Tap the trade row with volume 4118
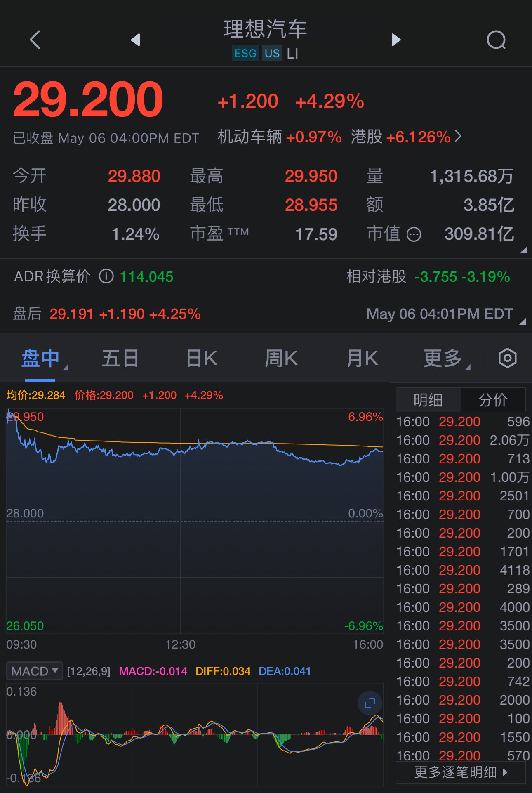 463,570
